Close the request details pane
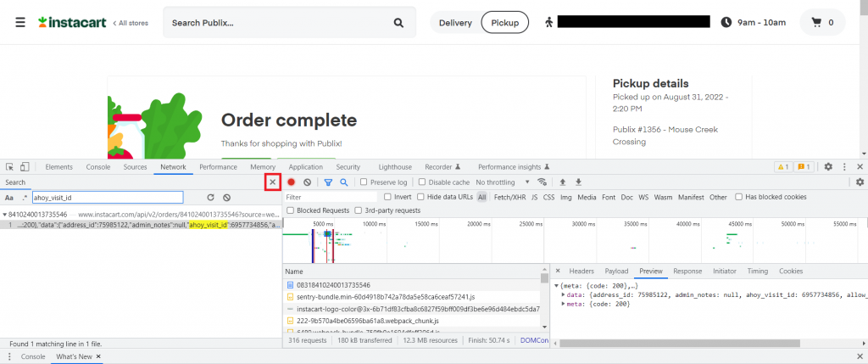The image size is (868, 364). (x=558, y=271)
